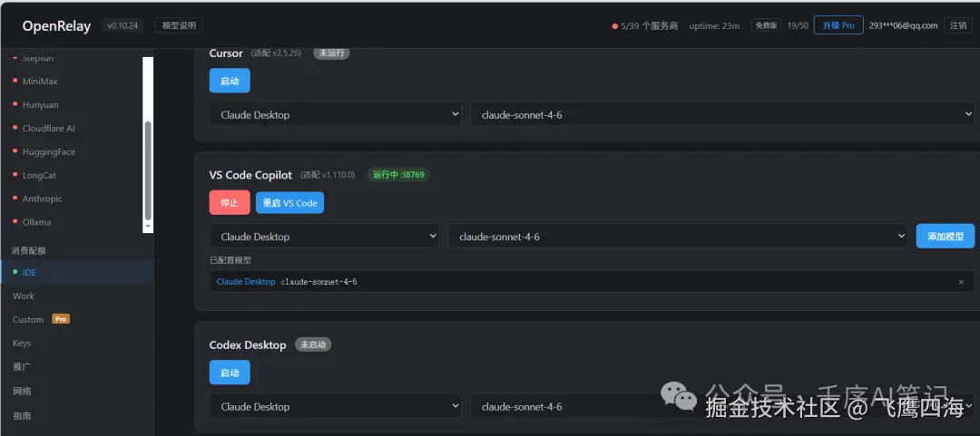Open VS Code Copilot provider dropdown

click(324, 236)
